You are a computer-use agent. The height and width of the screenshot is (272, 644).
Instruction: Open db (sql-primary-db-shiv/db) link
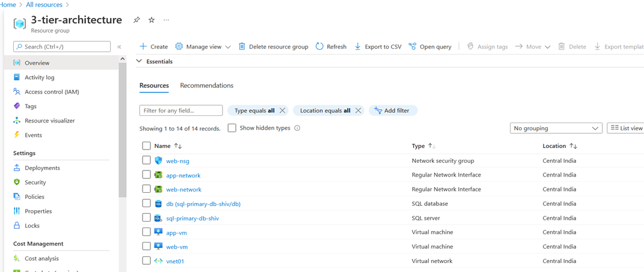(x=203, y=204)
